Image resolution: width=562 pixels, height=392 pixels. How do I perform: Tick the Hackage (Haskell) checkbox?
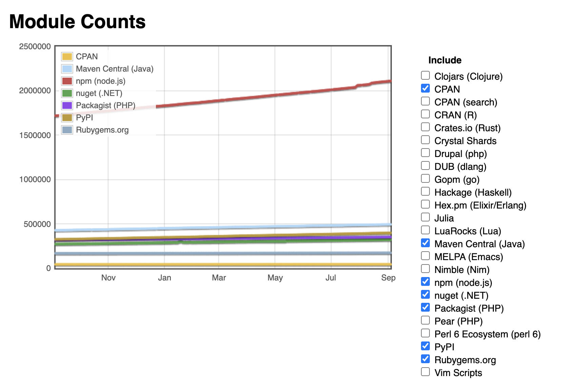click(x=425, y=191)
